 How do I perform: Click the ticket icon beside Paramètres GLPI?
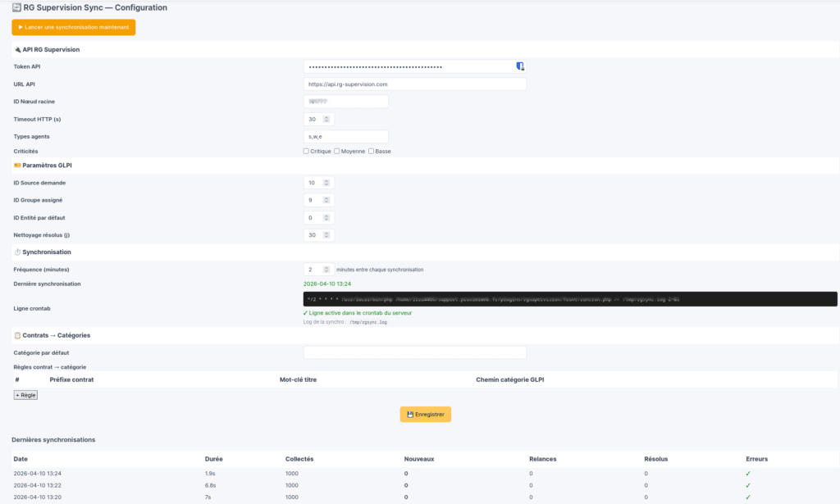tap(17, 166)
